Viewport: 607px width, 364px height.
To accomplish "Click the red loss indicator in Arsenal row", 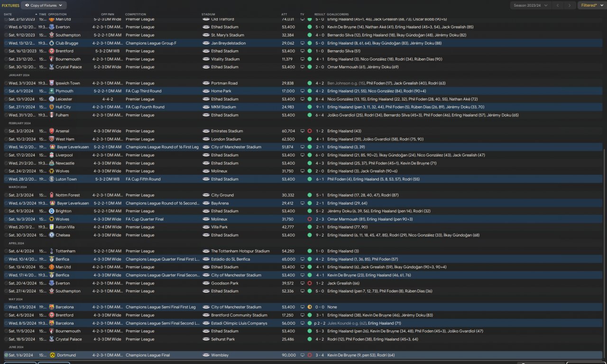I will 310,131.
